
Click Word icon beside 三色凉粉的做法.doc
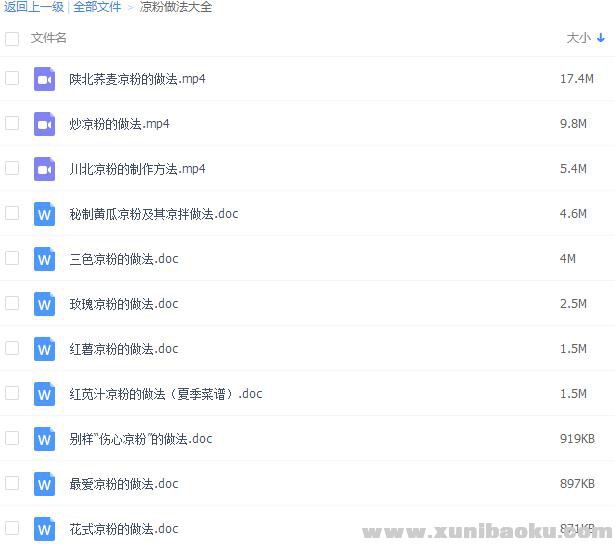44,259
